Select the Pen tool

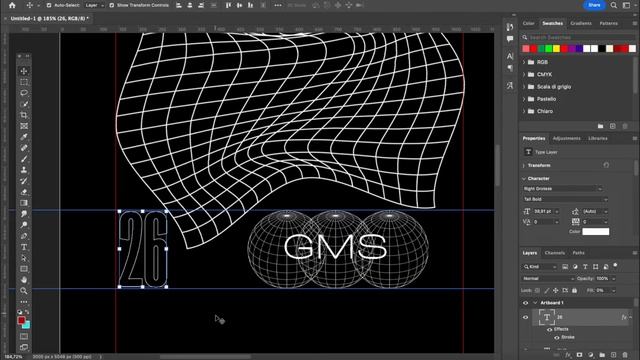pos(24,236)
